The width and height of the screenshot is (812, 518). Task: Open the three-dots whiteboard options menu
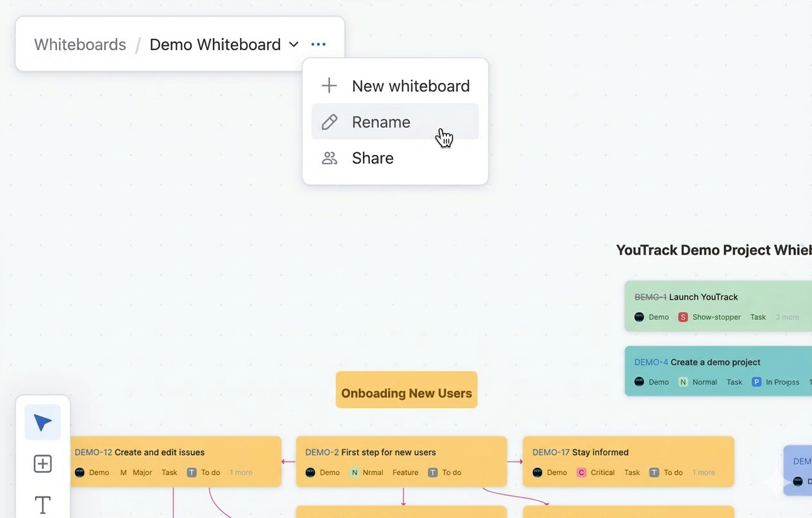click(318, 44)
